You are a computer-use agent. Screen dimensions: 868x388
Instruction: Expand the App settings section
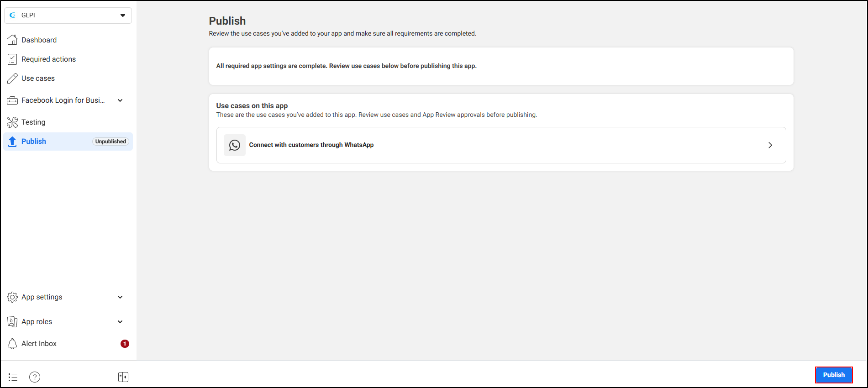tap(120, 297)
